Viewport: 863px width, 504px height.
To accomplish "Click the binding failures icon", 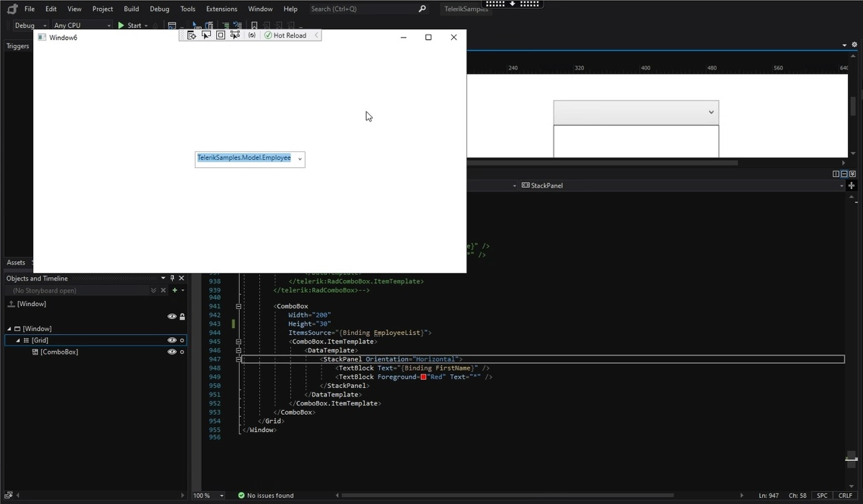I will (x=252, y=35).
